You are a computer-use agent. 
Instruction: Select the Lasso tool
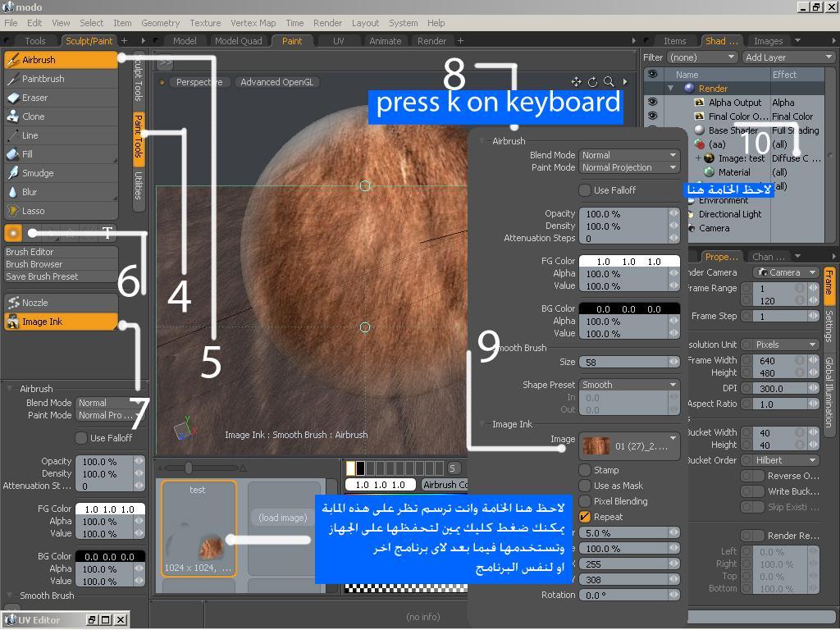(x=61, y=211)
